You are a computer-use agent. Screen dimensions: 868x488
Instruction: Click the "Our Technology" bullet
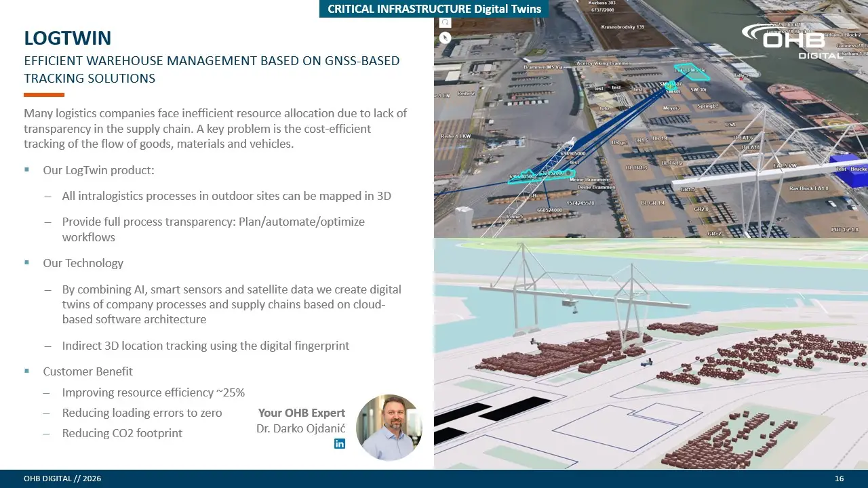point(83,263)
